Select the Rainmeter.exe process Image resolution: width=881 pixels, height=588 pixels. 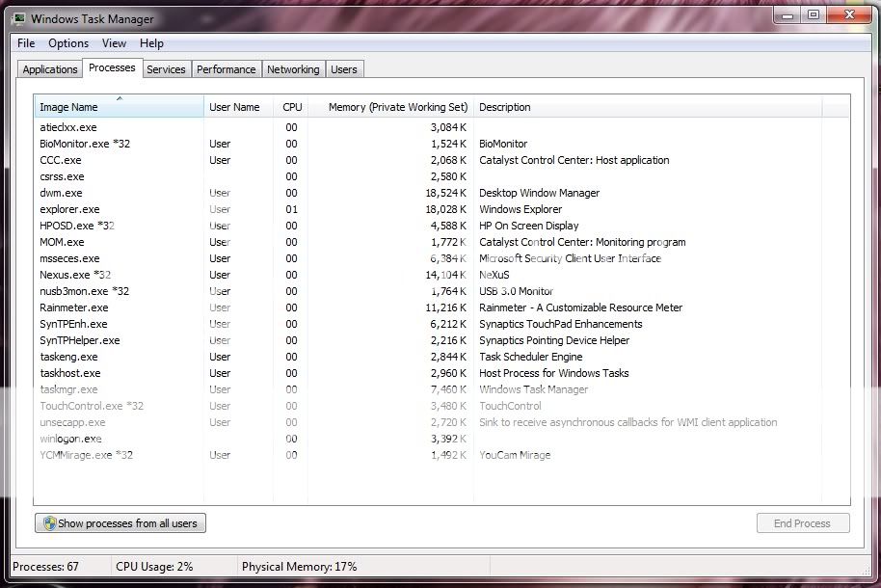[x=74, y=307]
